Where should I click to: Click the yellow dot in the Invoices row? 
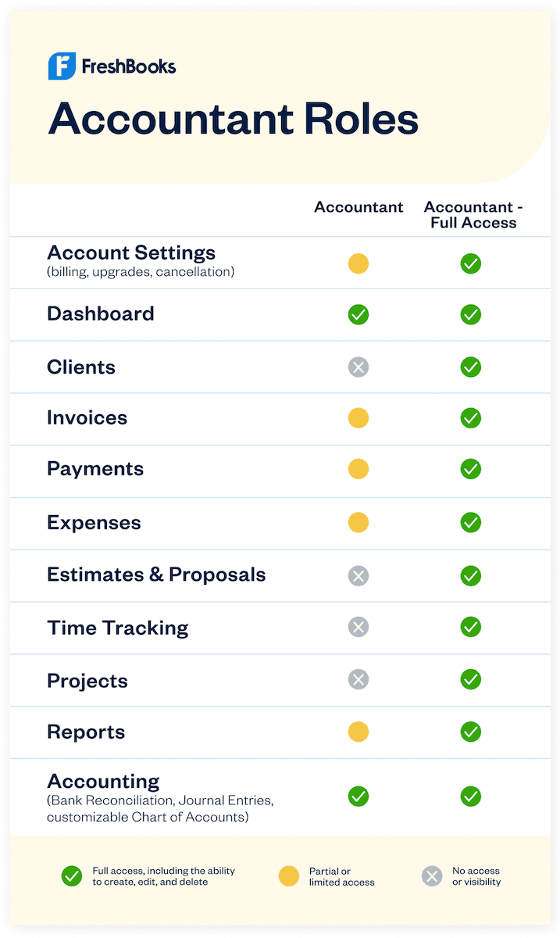[358, 418]
